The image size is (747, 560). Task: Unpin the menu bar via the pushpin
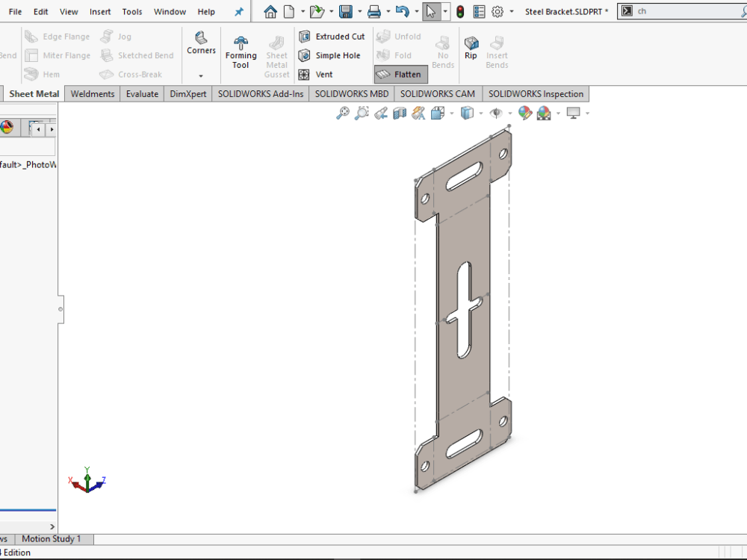[238, 11]
